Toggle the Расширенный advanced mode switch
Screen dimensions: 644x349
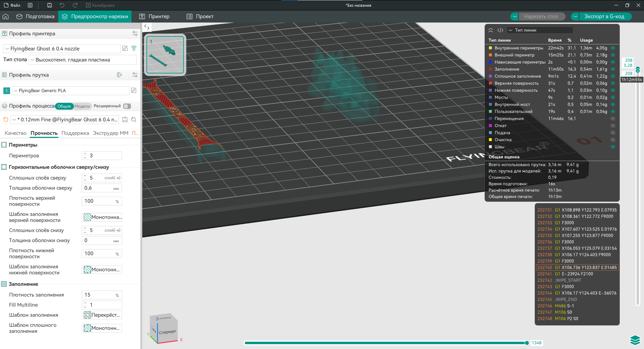(127, 106)
